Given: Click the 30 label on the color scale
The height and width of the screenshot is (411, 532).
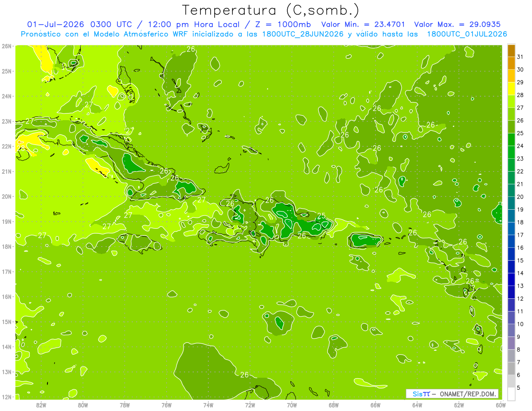Looking at the screenshot, I should (520, 70).
